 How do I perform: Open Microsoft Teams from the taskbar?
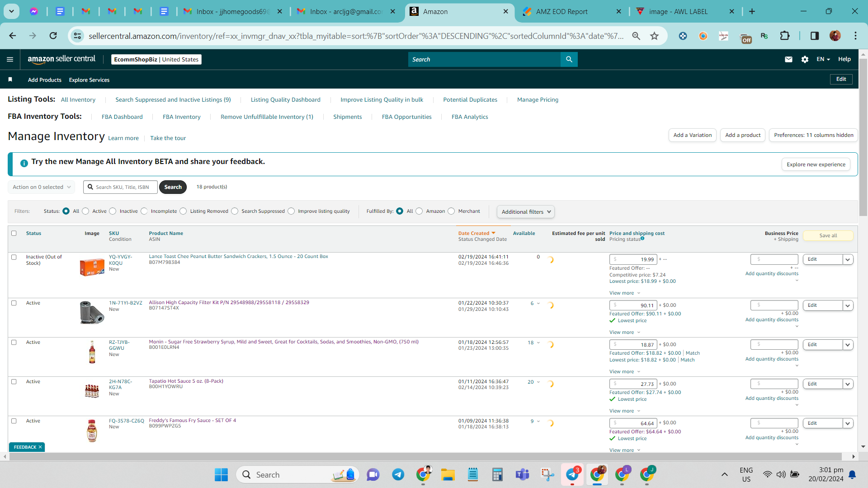(x=522, y=474)
